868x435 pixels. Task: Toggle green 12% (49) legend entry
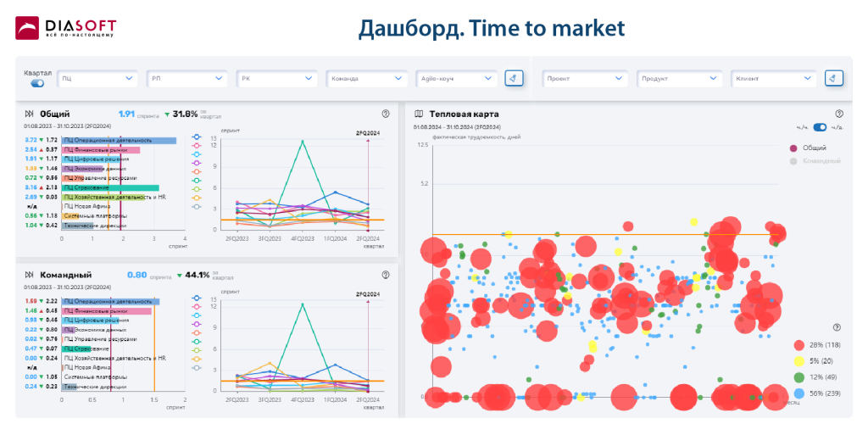pos(815,376)
